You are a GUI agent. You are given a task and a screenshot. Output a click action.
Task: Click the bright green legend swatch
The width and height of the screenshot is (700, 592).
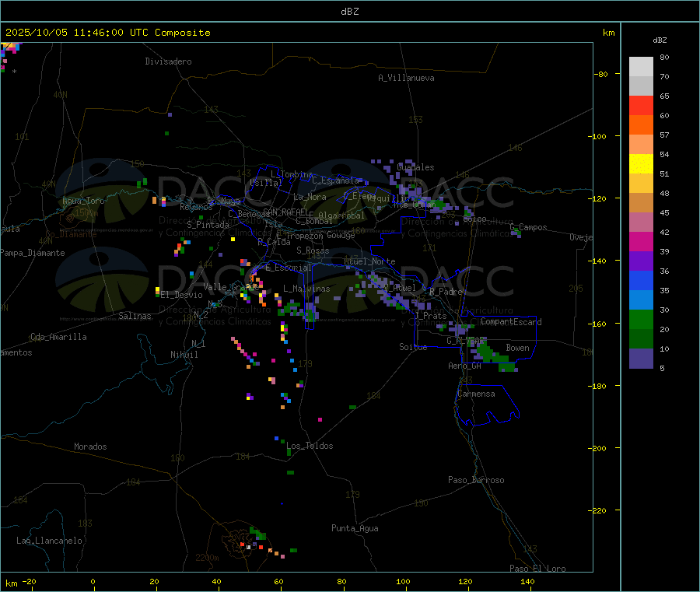pyautogui.click(x=641, y=320)
